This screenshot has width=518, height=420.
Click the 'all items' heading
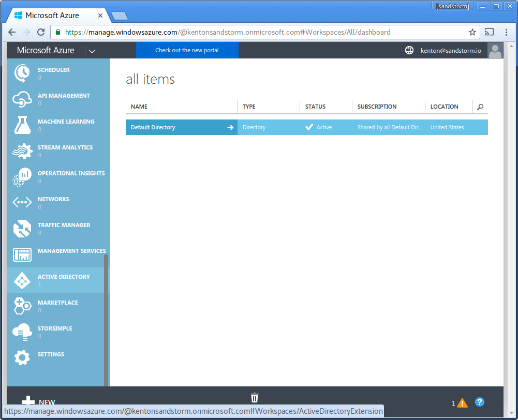[150, 79]
